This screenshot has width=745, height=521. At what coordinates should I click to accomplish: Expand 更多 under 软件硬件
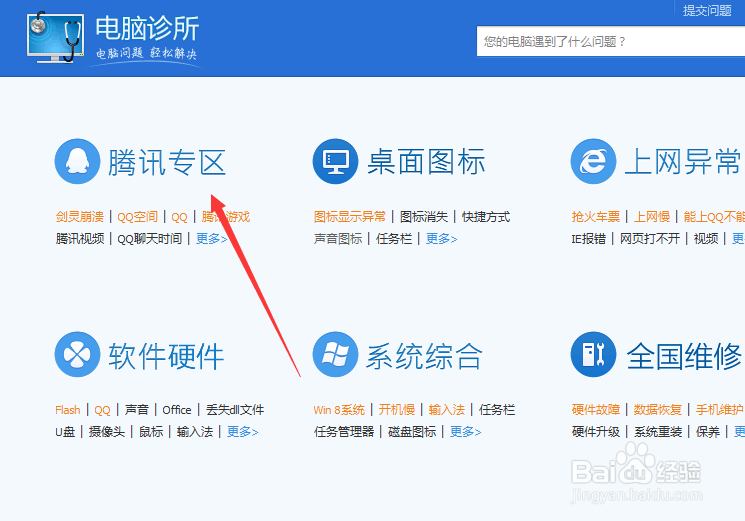tap(242, 432)
